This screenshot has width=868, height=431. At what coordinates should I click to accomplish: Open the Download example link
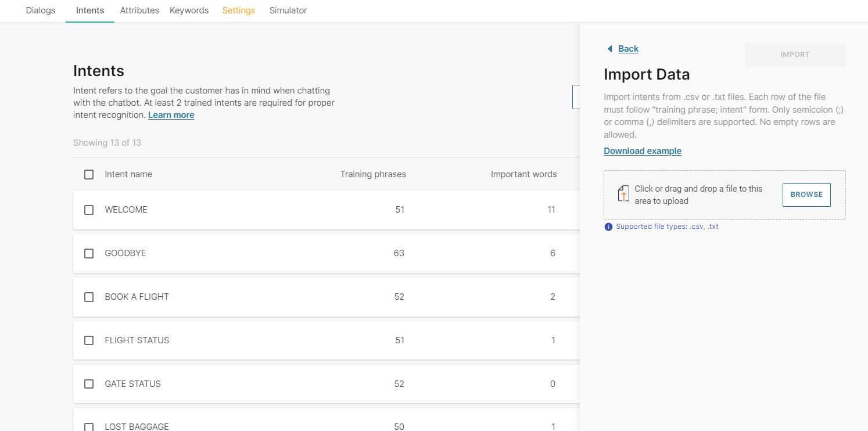[x=642, y=151]
